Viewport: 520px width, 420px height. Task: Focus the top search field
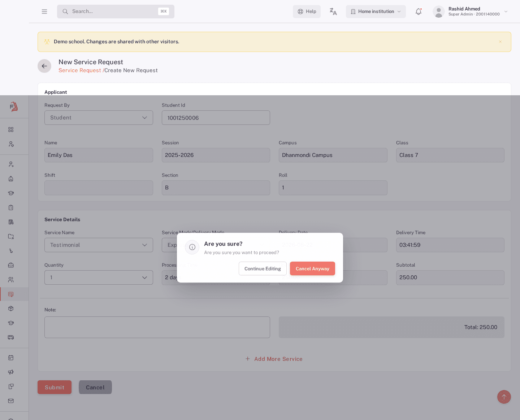point(116,12)
